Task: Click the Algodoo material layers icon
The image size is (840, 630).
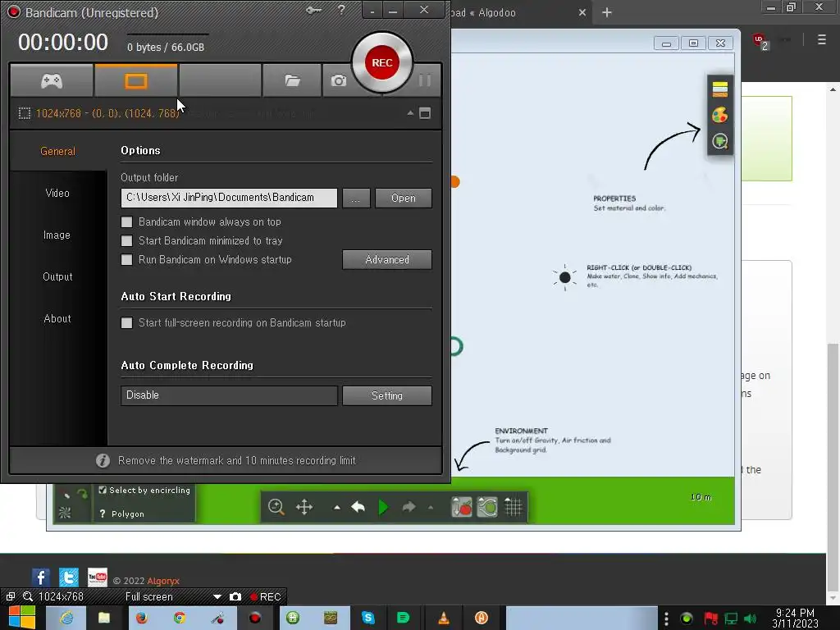Action: [x=720, y=89]
